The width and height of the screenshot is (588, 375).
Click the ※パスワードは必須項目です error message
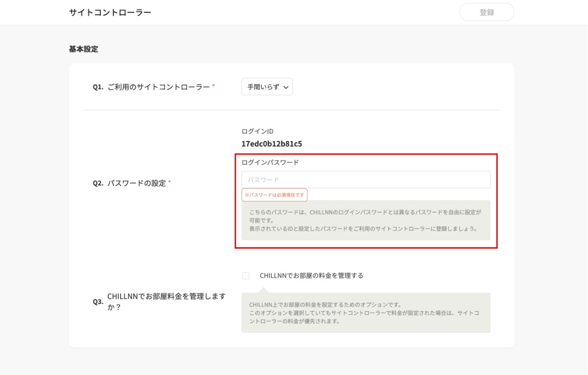coord(274,195)
